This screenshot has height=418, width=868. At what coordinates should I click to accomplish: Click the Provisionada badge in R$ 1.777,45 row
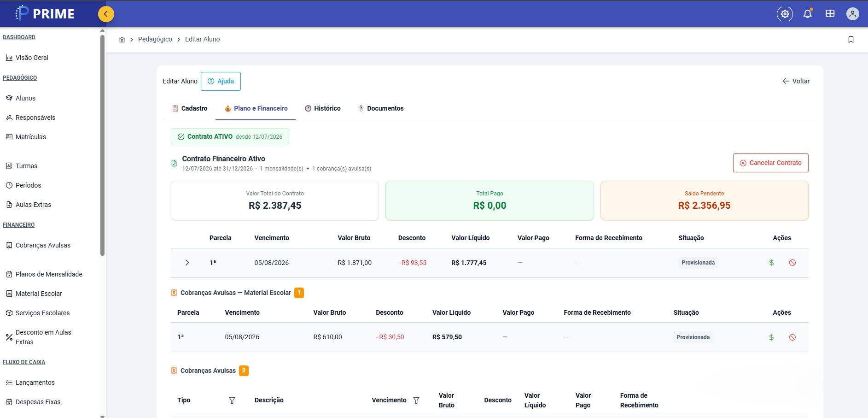coord(698,263)
